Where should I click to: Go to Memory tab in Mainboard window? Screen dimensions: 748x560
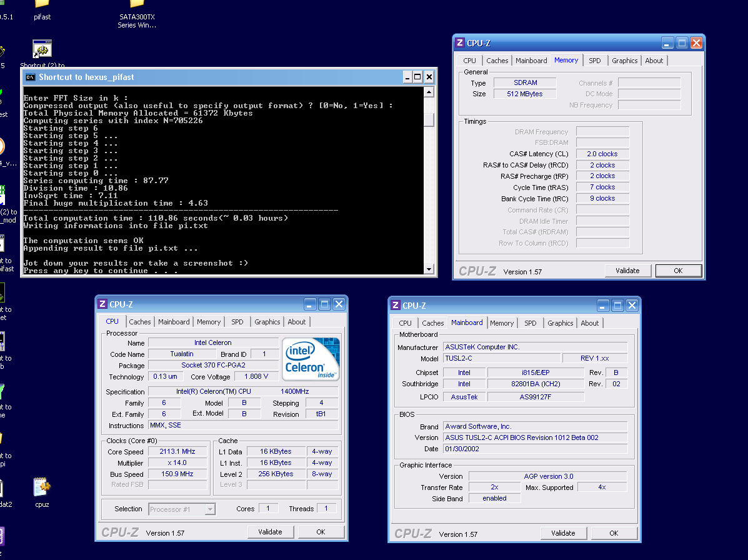tap(502, 323)
